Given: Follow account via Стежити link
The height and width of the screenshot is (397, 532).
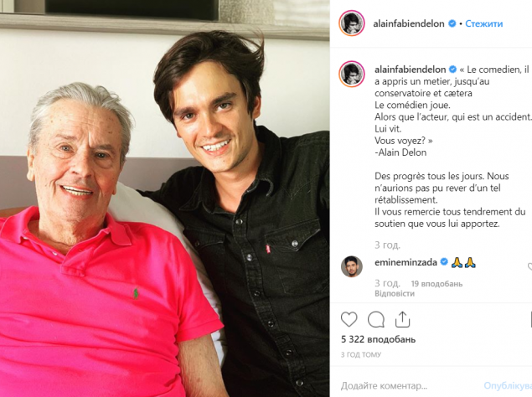Looking at the screenshot, I should [x=483, y=23].
